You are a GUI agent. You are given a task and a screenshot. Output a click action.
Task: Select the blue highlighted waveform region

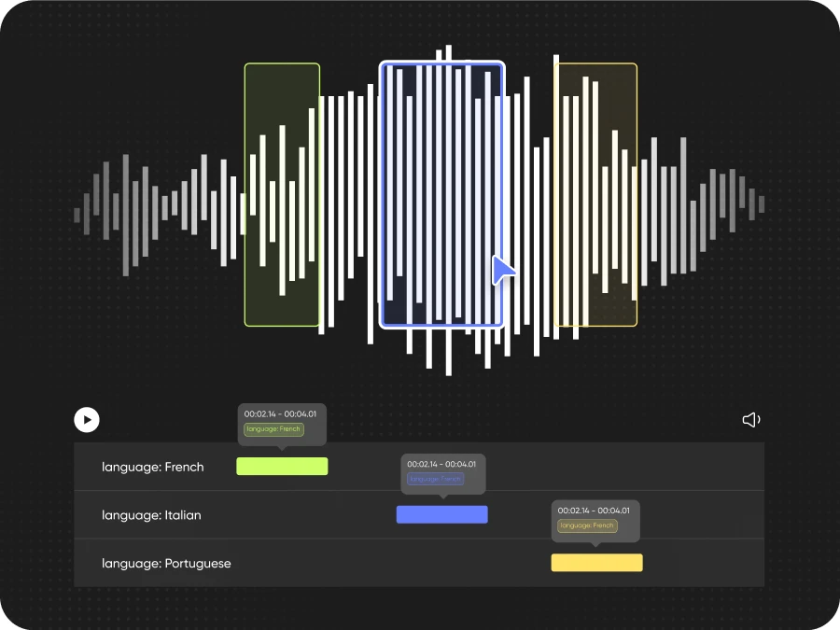click(x=442, y=193)
